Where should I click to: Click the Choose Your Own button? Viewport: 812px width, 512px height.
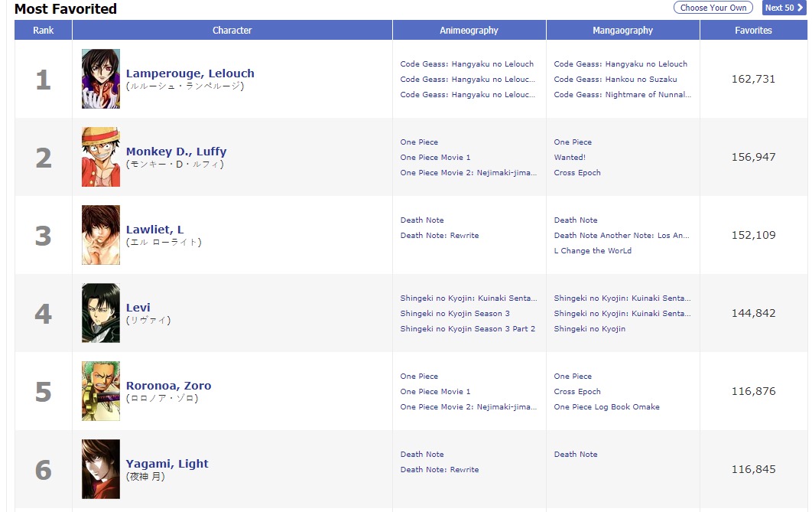[713, 8]
